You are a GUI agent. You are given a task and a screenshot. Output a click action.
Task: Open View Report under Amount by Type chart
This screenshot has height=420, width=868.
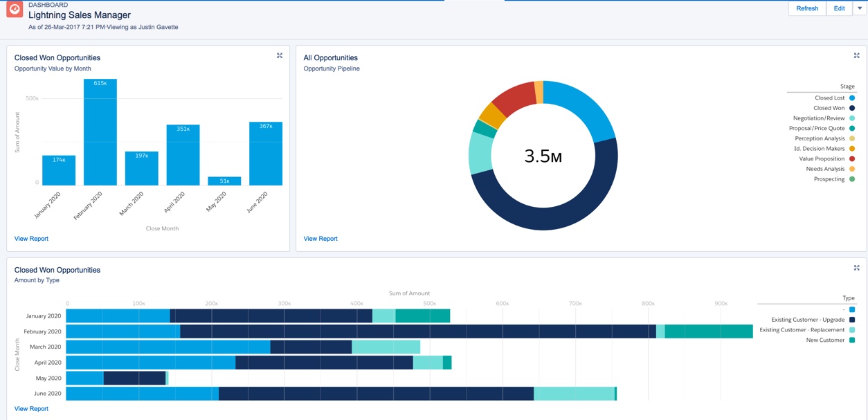click(x=31, y=409)
